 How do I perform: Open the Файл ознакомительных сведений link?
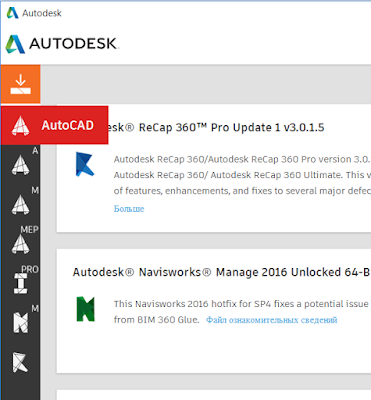coord(272,320)
